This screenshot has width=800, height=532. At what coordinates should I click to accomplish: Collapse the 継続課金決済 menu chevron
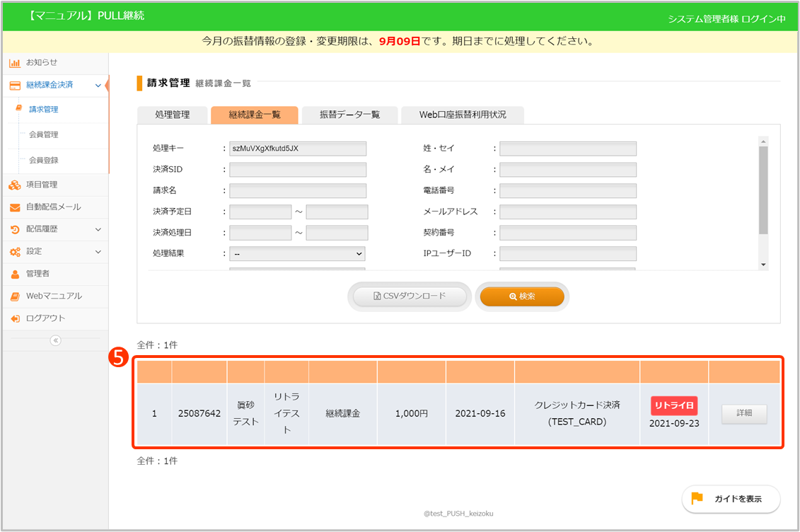tap(98, 86)
